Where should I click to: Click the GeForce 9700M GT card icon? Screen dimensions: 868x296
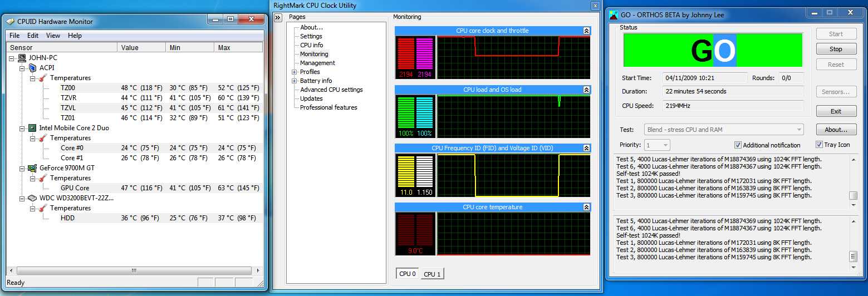point(32,168)
